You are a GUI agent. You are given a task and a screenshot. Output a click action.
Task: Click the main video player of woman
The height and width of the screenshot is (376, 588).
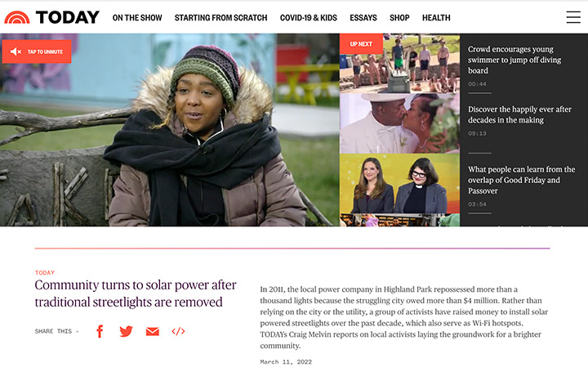coord(170,130)
